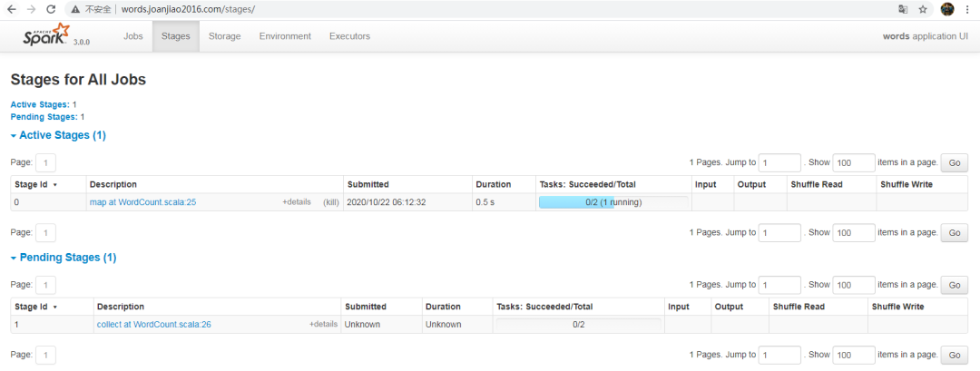Viewport: 980px width, 371px height.
Task: Go to the Executors tab
Action: point(349,36)
